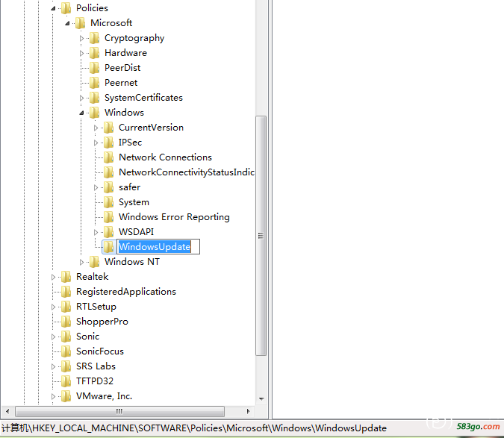
Task: Expand the CurrentVersion key
Action: click(x=96, y=128)
